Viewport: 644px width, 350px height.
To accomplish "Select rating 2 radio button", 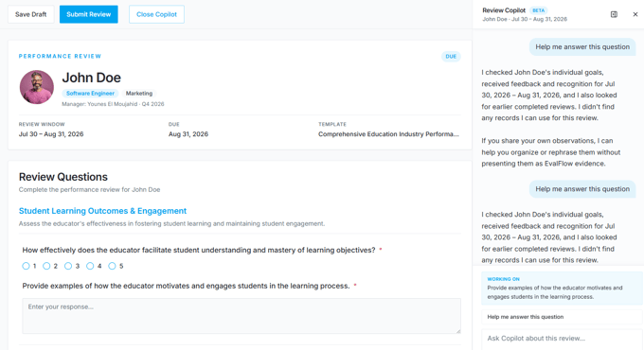I will [46, 266].
